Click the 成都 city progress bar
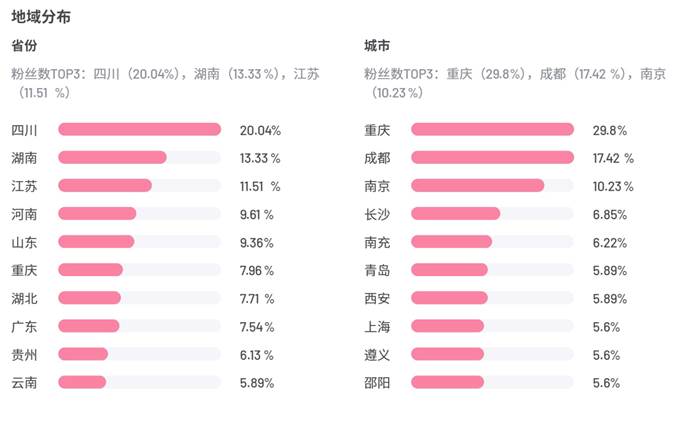This screenshot has width=692, height=423. [492, 157]
